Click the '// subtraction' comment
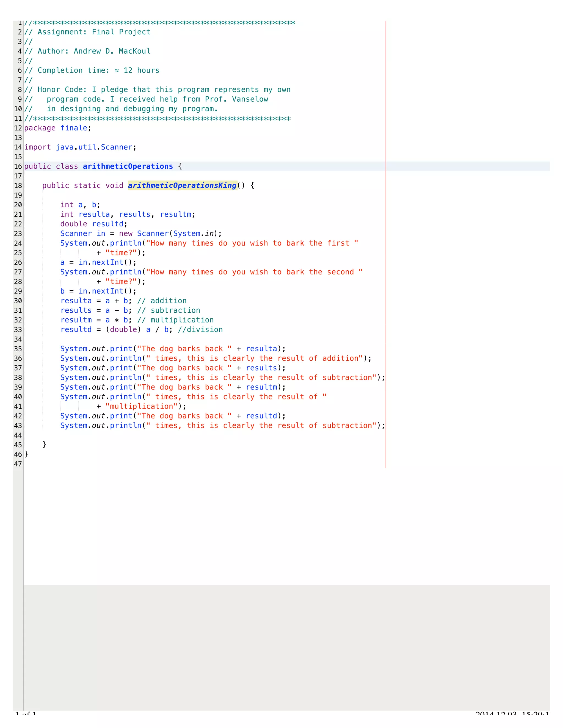 169,310
